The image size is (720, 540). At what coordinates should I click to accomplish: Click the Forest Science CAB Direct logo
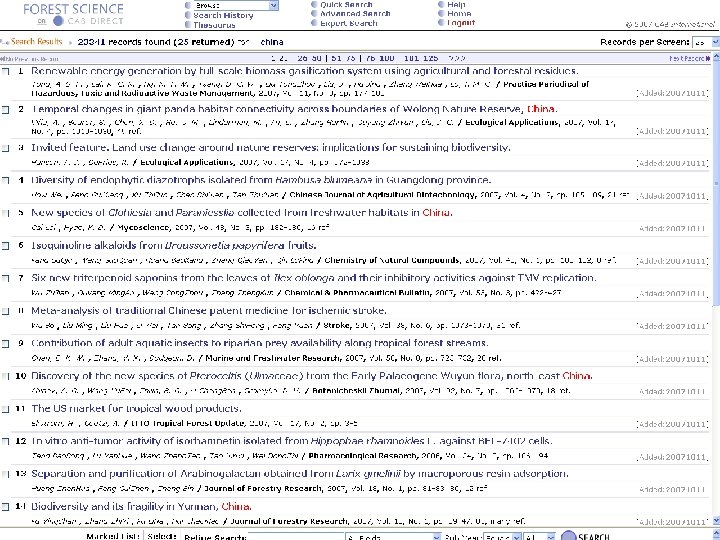tap(73, 14)
